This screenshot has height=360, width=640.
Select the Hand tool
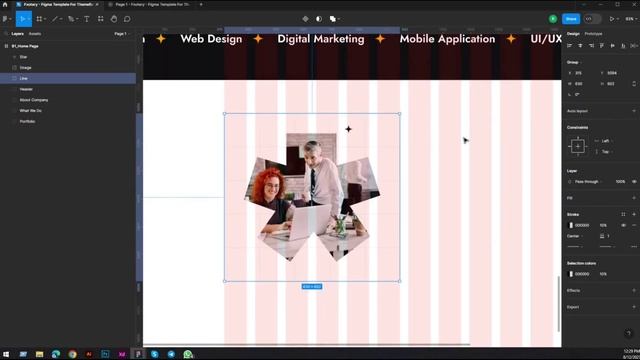pos(114,19)
